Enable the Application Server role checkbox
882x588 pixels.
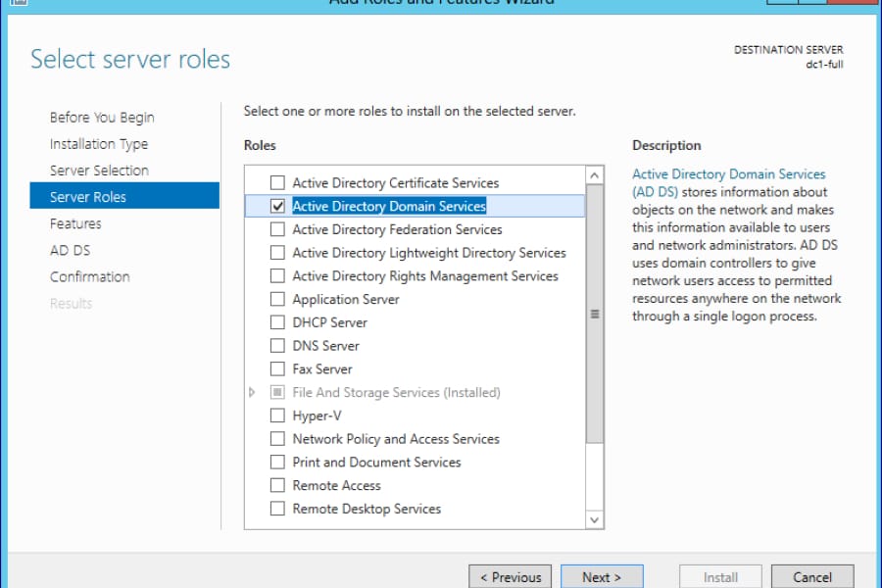coord(277,299)
